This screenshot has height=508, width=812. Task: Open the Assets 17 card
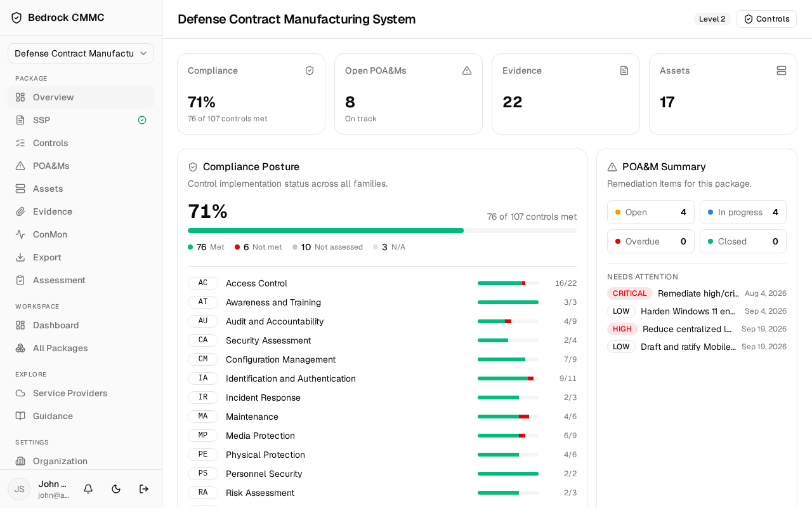click(x=723, y=94)
